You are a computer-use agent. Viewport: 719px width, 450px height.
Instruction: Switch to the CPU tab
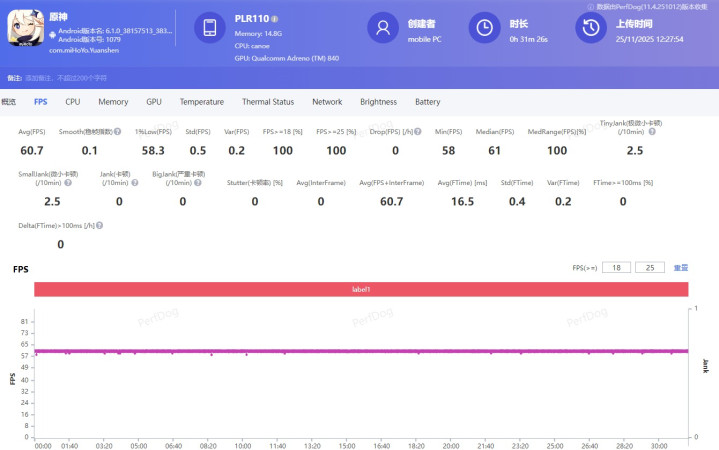click(x=73, y=102)
